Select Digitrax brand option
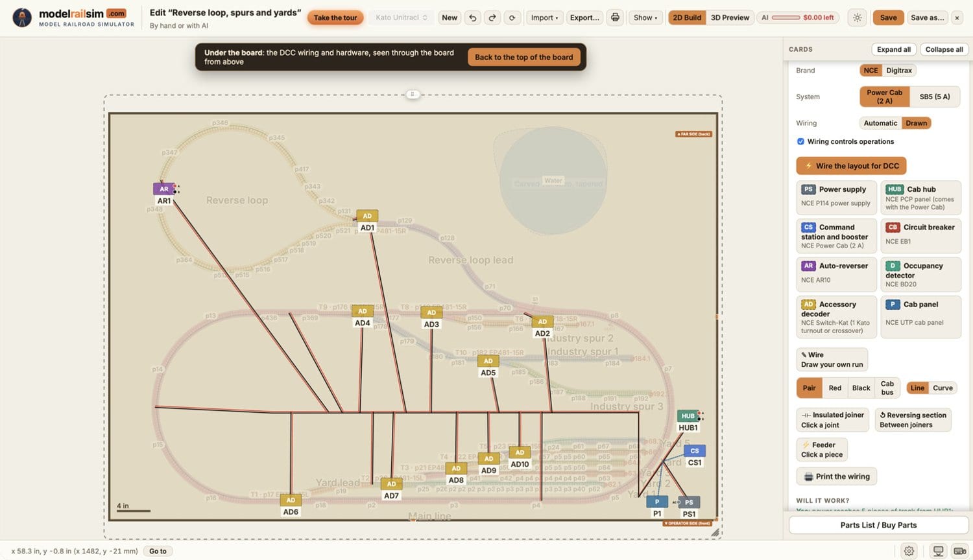The width and height of the screenshot is (973, 560). point(899,71)
